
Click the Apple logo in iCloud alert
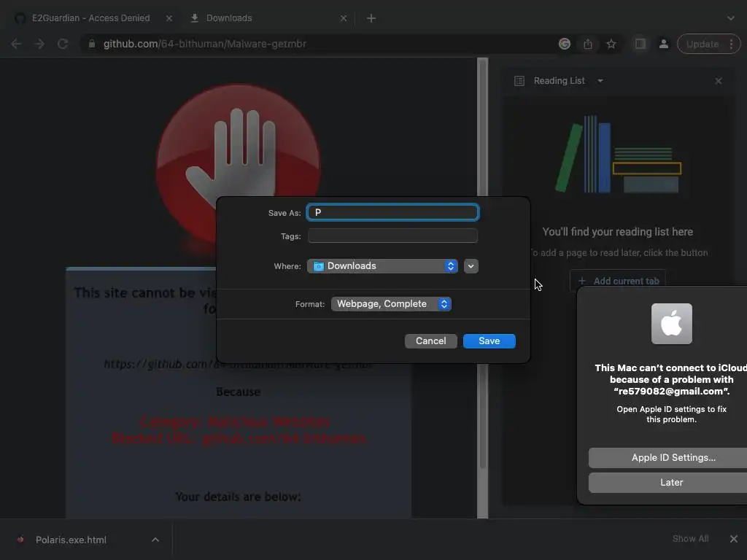(x=671, y=324)
